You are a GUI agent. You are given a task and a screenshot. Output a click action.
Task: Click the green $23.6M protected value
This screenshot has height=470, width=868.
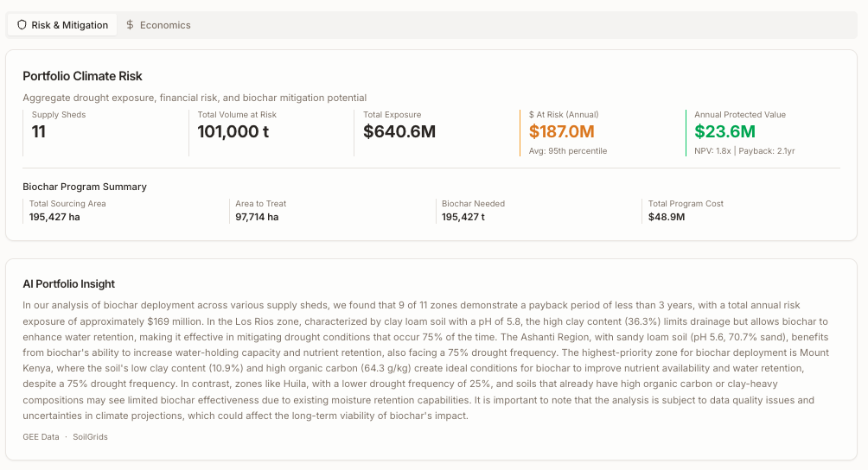724,131
